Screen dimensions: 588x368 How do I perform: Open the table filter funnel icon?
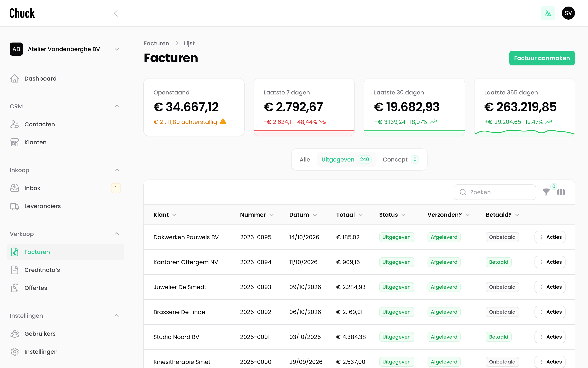pos(546,192)
